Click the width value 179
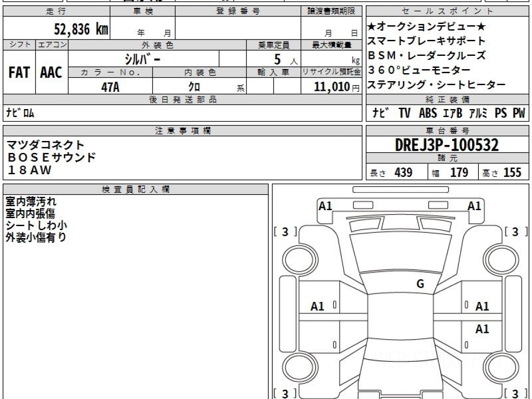 click(x=459, y=172)
